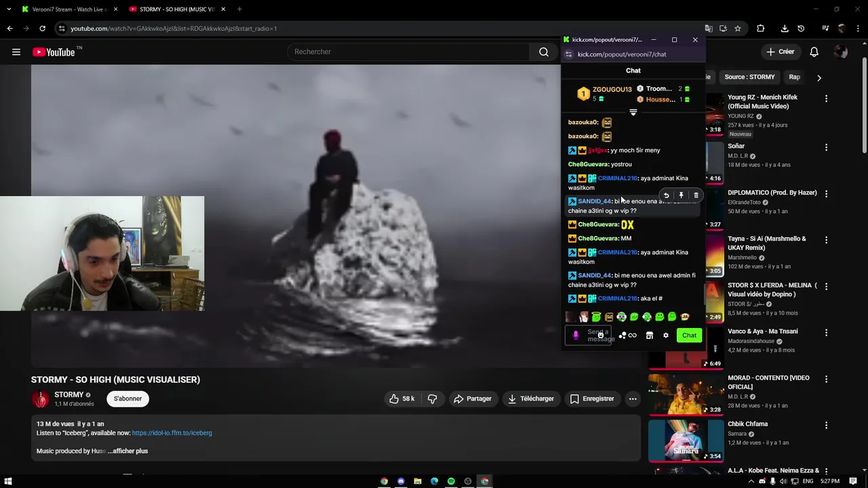This screenshot has width=868, height=488.
Task: Open Discord from the taskbar
Action: point(401,481)
